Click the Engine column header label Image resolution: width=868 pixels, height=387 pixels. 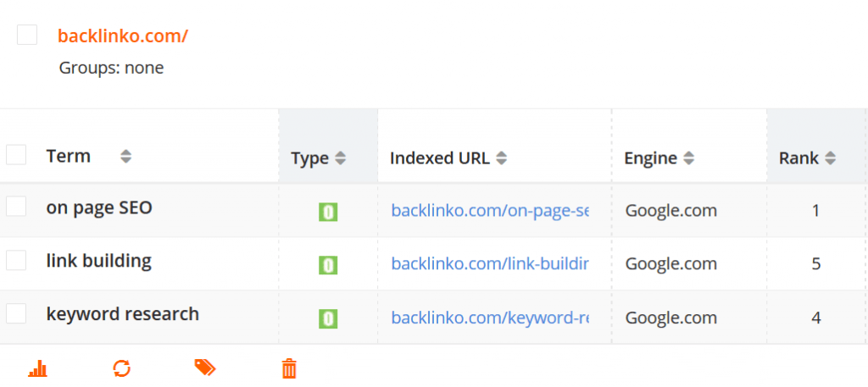650,158
